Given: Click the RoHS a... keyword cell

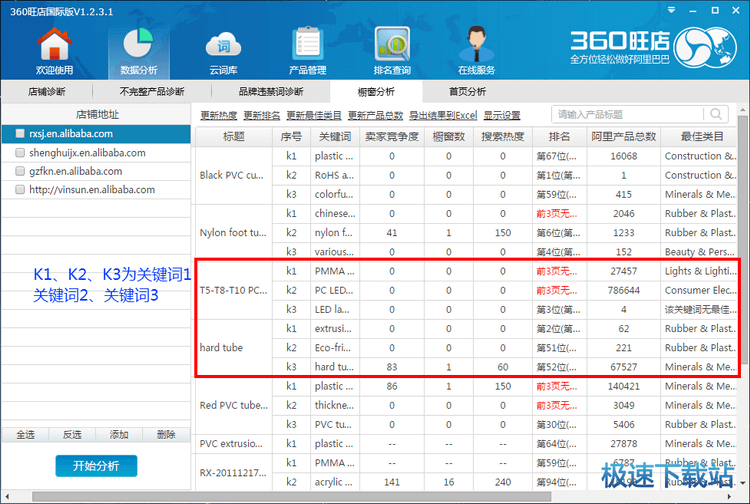Looking at the screenshot, I should coord(335,175).
